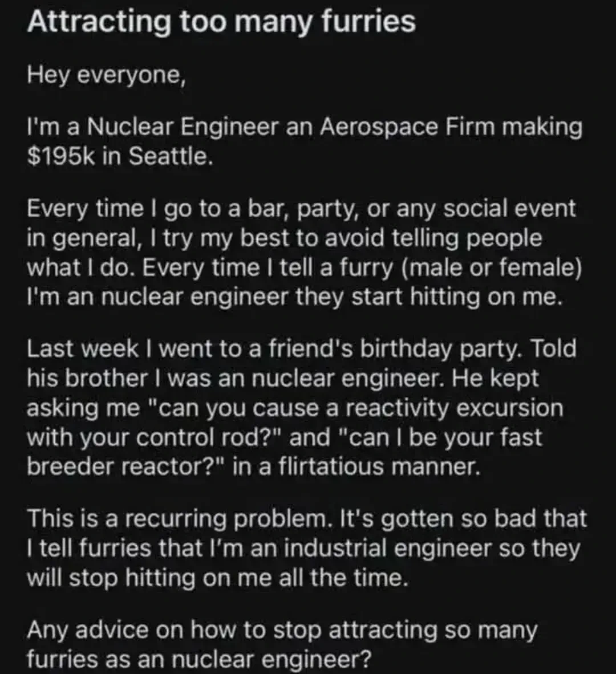Click the post title "Attracting too many furries"
Viewport: 616px width, 674px height.
pyautogui.click(x=221, y=23)
